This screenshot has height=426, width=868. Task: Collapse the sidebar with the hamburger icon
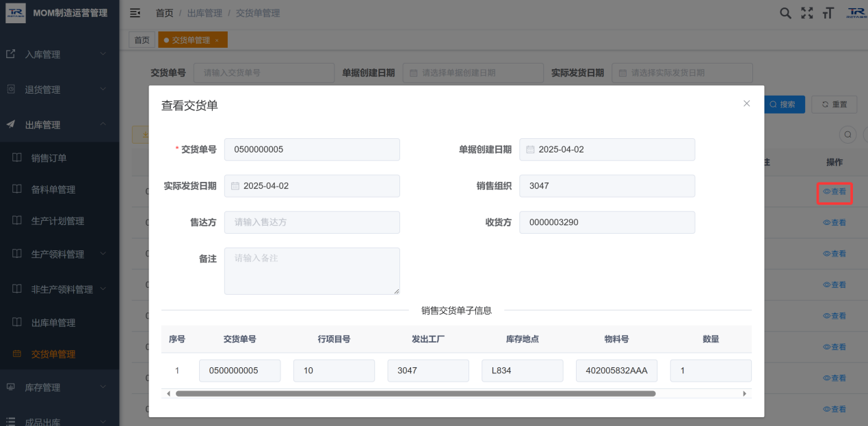point(135,13)
